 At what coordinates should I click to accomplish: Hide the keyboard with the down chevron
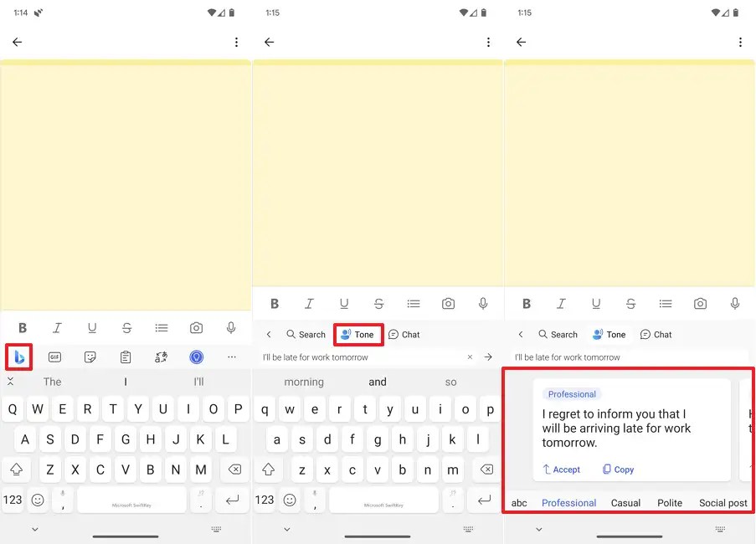34,529
